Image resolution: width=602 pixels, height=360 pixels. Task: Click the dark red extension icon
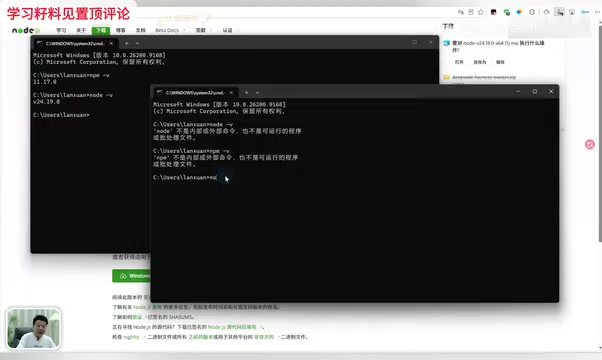494,12
